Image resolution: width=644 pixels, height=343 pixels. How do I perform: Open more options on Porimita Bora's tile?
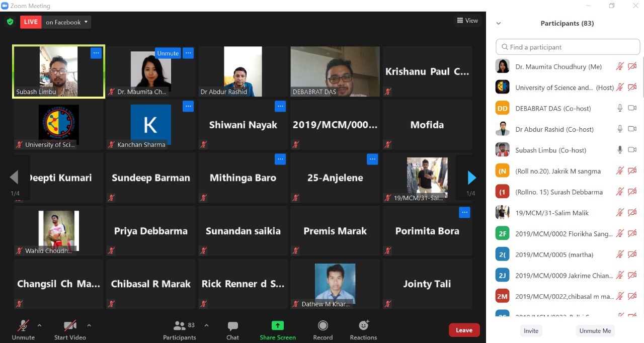(x=464, y=212)
